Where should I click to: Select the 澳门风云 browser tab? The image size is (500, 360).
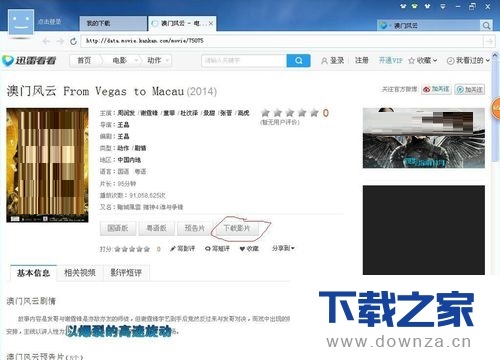[182, 23]
